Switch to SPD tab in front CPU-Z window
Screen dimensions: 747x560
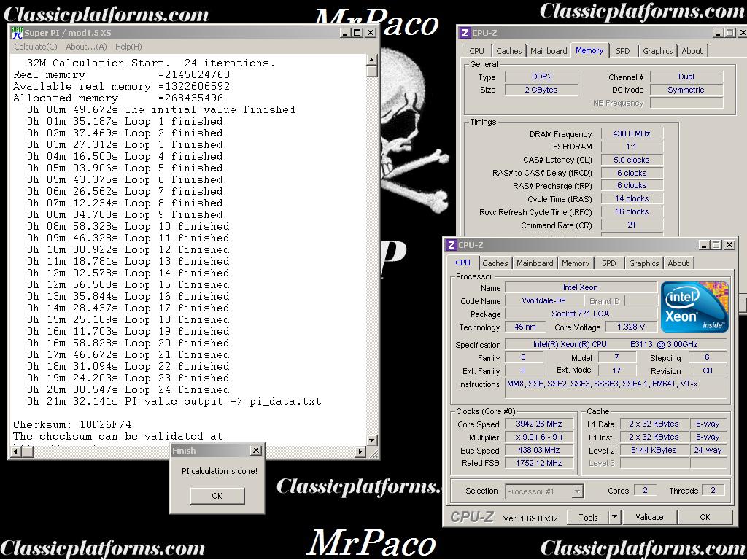point(609,262)
